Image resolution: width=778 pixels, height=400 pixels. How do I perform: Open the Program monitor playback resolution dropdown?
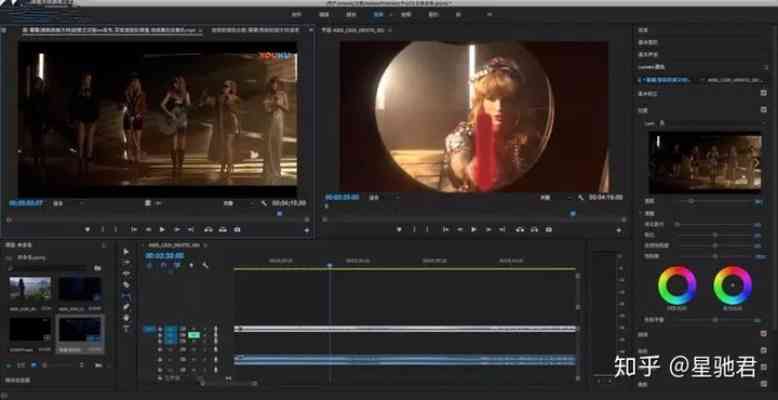tap(554, 198)
